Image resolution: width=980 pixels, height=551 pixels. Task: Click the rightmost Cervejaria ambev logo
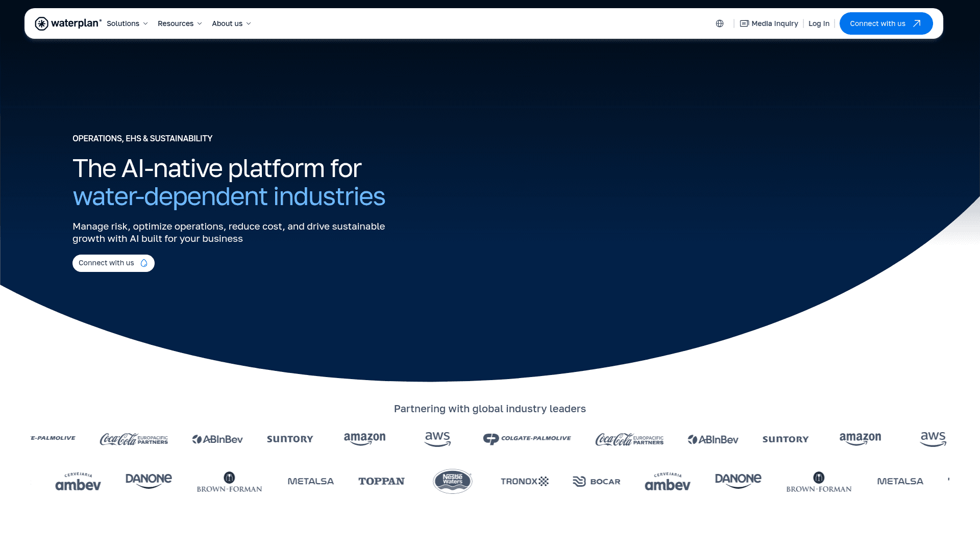(668, 481)
